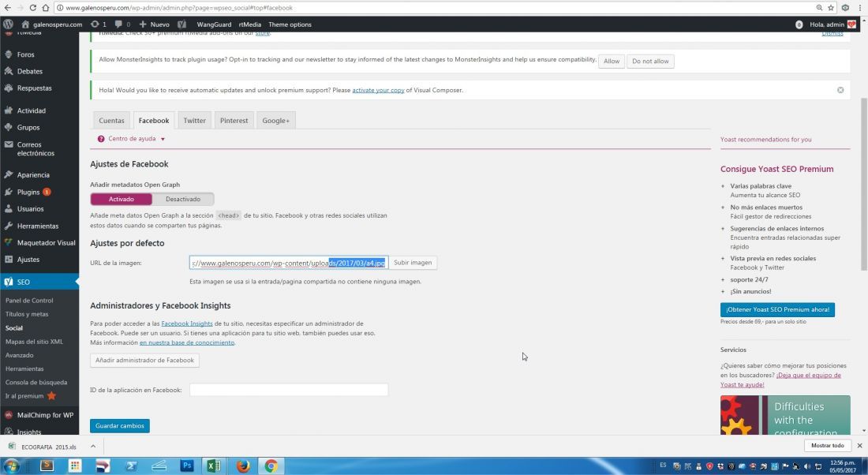
Task: Set Open Graph metadata to Desactivado
Action: (x=183, y=199)
